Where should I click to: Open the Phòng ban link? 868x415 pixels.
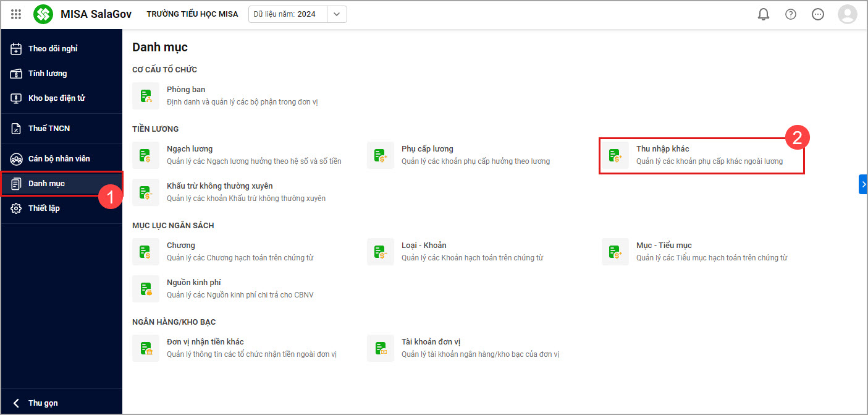pyautogui.click(x=186, y=90)
